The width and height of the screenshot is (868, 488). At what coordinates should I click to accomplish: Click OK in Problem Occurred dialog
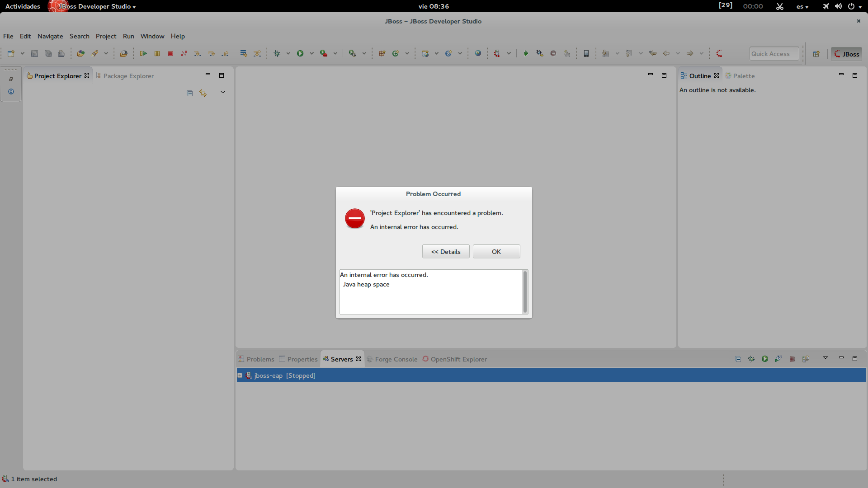496,252
